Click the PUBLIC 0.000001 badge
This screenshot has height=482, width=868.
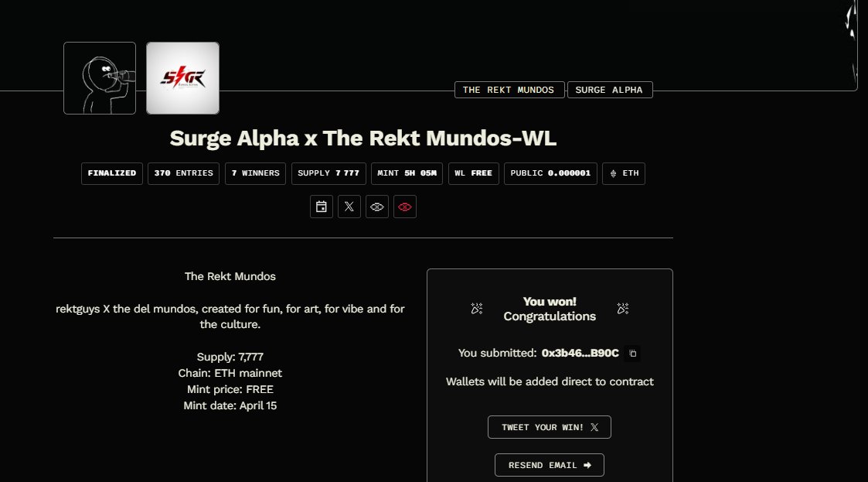coord(550,173)
